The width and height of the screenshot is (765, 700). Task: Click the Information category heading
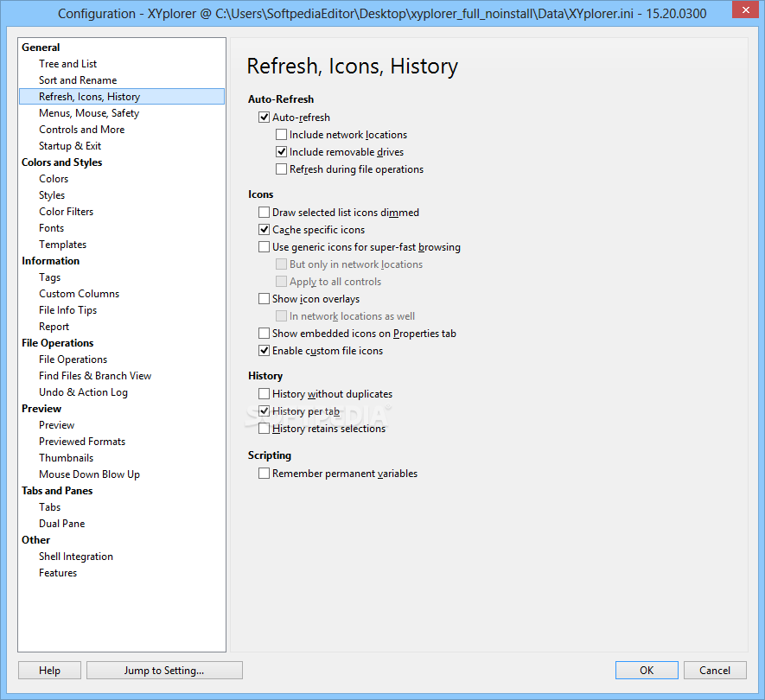click(51, 261)
